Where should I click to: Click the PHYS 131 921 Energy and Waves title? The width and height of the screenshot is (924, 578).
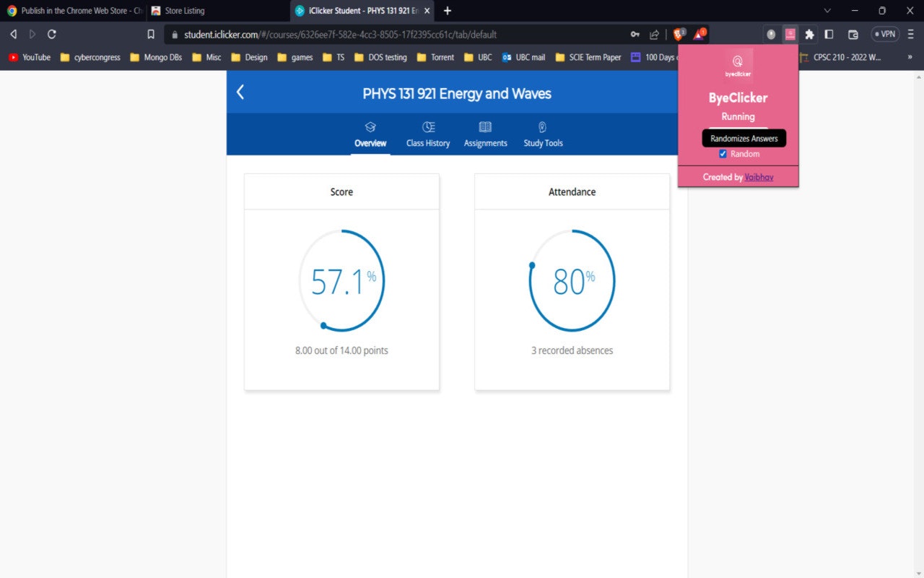(x=457, y=93)
